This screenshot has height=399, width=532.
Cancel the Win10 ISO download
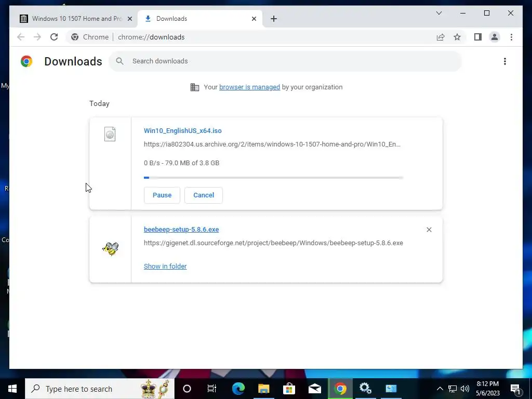[x=204, y=195]
